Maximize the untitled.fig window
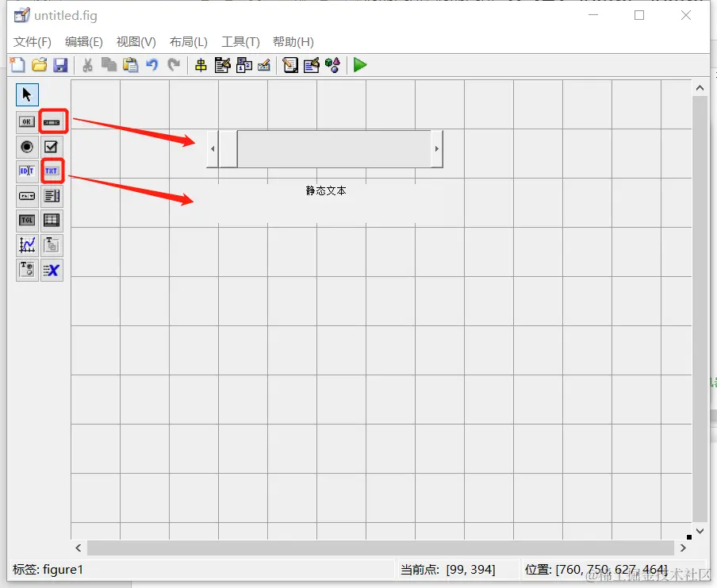Image resolution: width=717 pixels, height=588 pixels. (639, 15)
